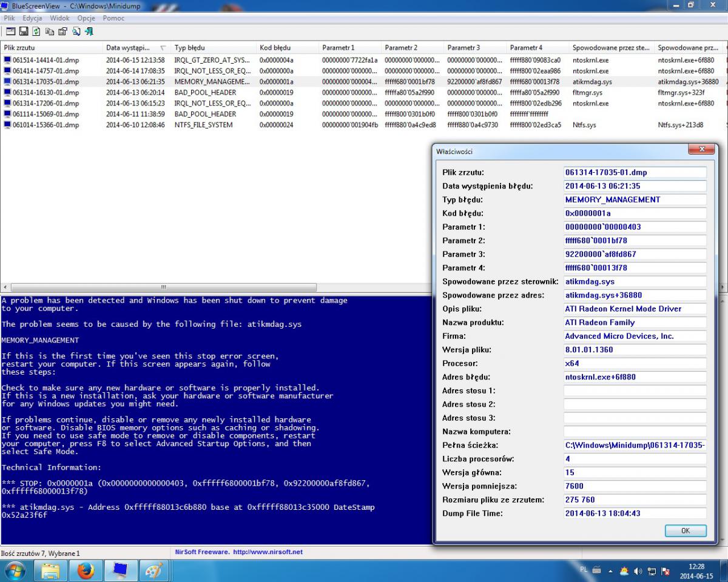Image resolution: width=728 pixels, height=582 pixels.
Task: Click the Copy Selected Items toolbar icon
Action: tap(50, 31)
